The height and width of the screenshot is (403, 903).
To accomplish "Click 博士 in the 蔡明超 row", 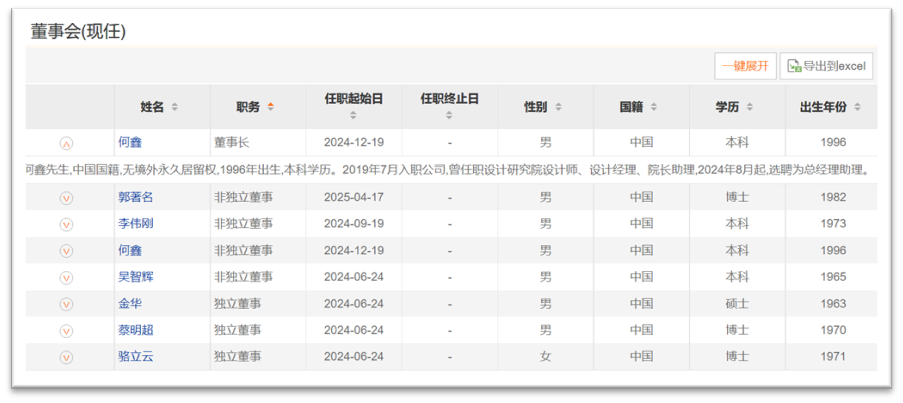I will point(737,330).
